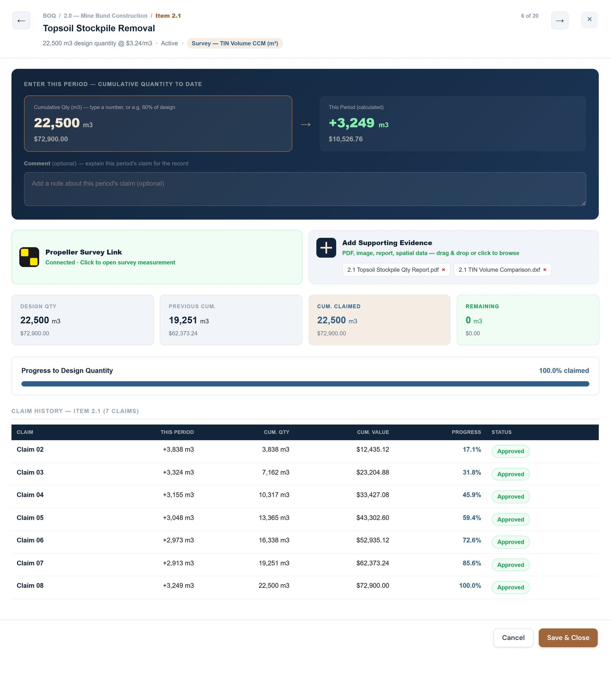Viewport: 616px width, 678px height.
Task: Click the plus icon to add evidence
Action: tap(326, 248)
